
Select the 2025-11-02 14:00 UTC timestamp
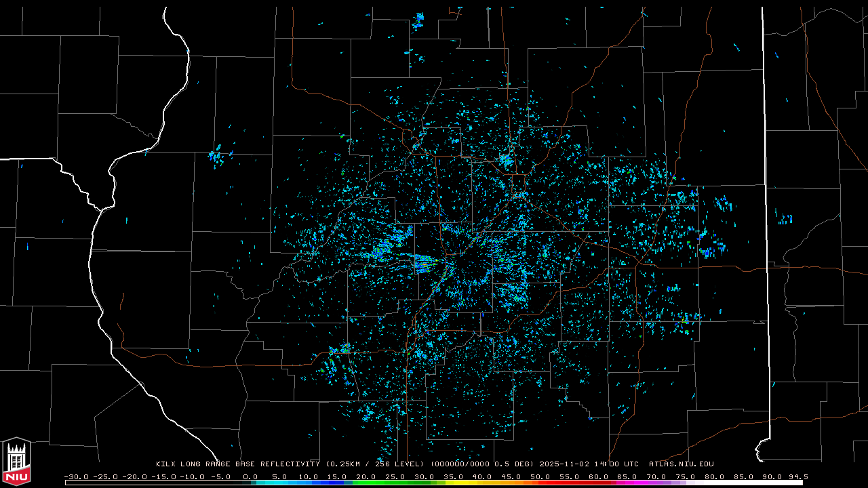[589, 464]
